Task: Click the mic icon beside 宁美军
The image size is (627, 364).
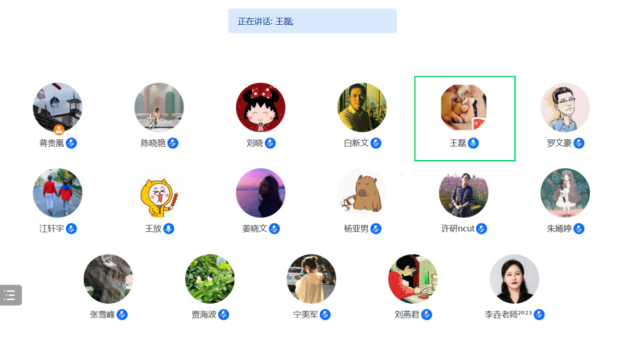Action: coord(325,315)
